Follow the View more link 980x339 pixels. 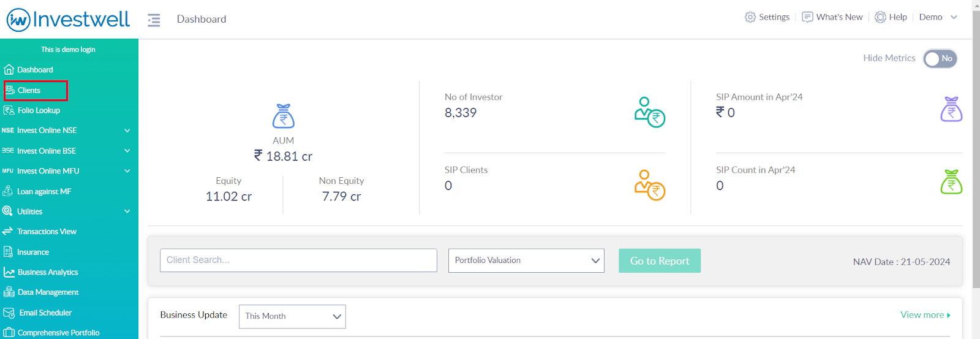pos(925,314)
